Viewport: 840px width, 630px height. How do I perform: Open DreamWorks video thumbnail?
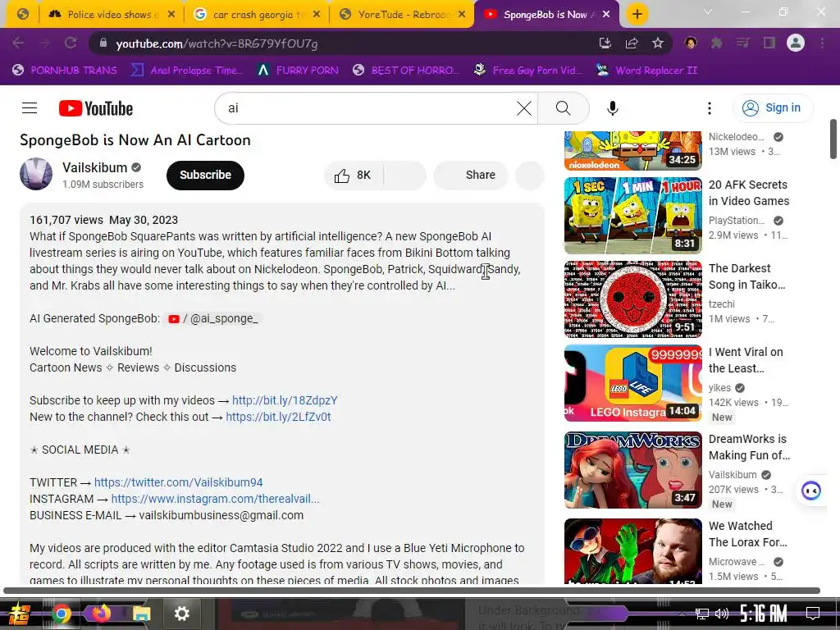pos(632,470)
